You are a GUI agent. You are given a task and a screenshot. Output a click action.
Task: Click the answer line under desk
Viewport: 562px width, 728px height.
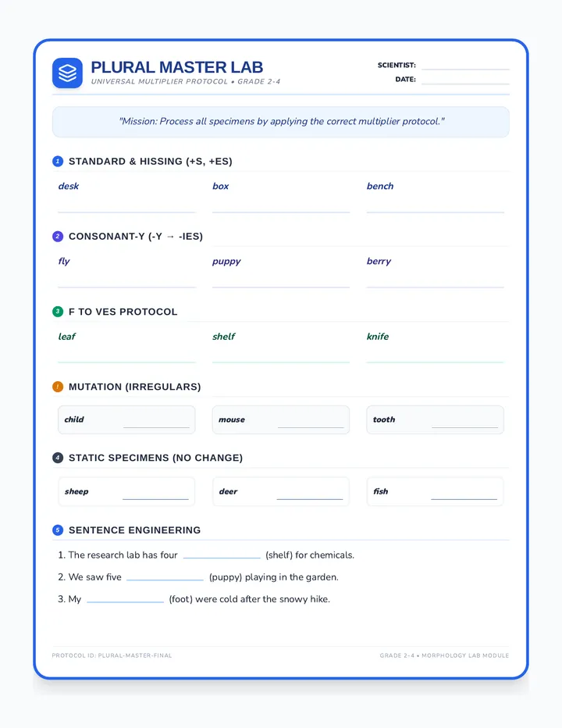126,212
